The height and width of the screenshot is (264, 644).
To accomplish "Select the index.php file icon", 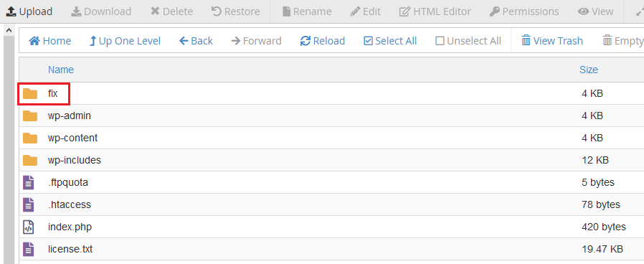I will (x=28, y=227).
